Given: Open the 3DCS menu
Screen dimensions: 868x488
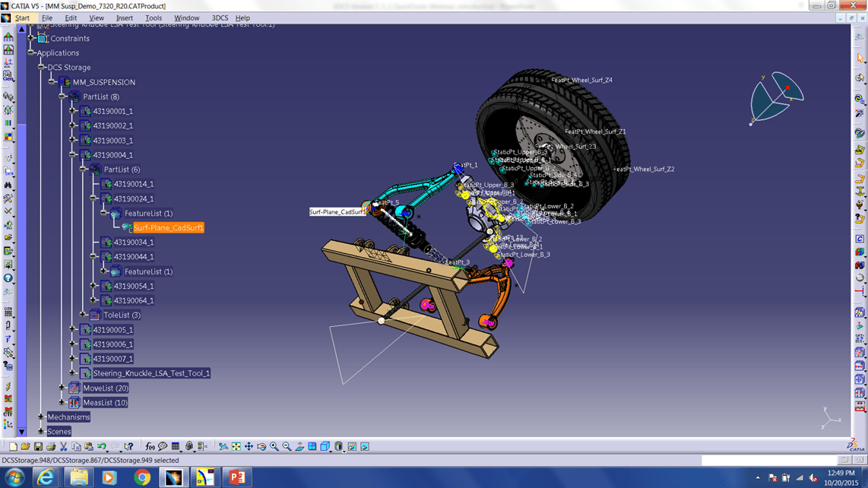Looking at the screenshot, I should tap(219, 17).
